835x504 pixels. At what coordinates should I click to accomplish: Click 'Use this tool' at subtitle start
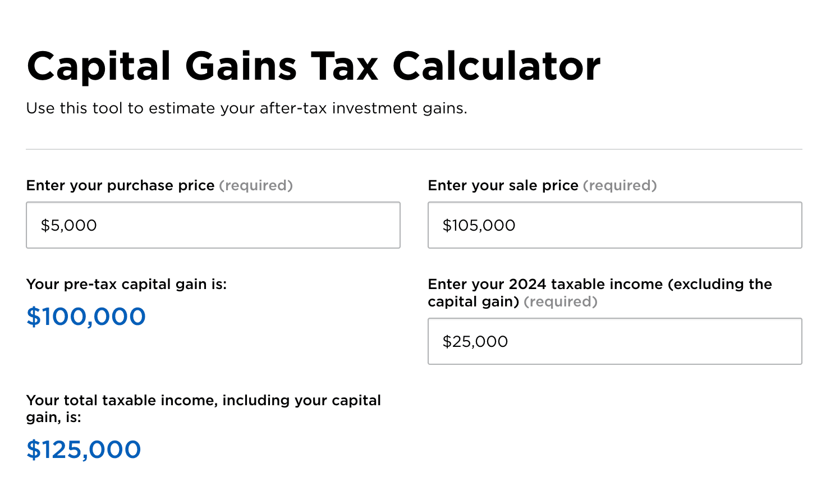point(75,108)
